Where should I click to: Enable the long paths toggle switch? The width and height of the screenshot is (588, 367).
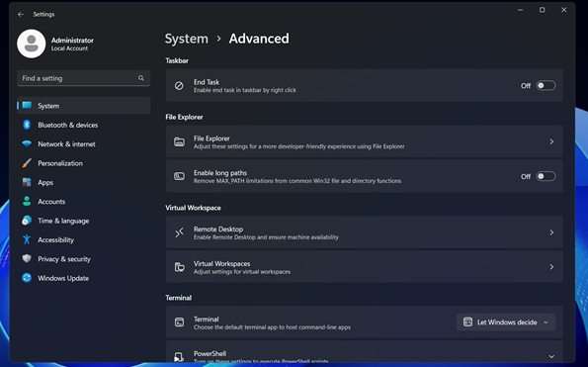pos(546,176)
